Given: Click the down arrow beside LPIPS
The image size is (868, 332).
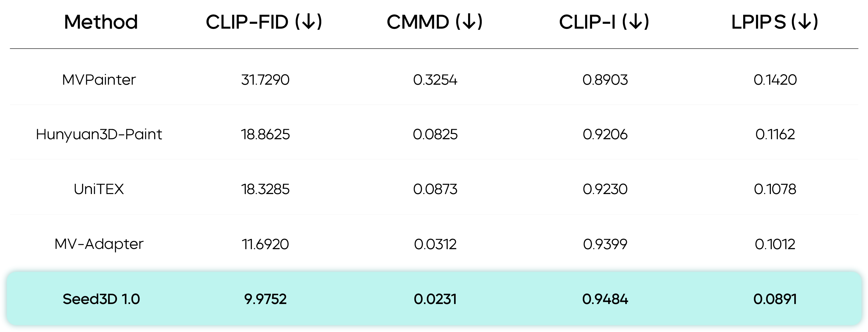Looking at the screenshot, I should click(x=805, y=22).
